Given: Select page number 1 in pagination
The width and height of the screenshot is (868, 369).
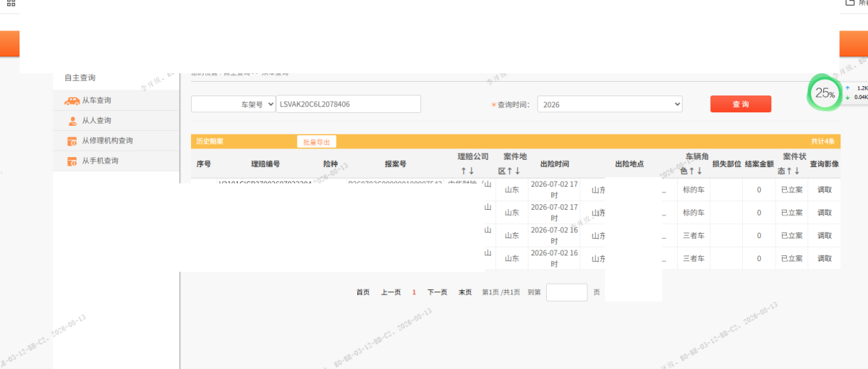Looking at the screenshot, I should (x=414, y=292).
